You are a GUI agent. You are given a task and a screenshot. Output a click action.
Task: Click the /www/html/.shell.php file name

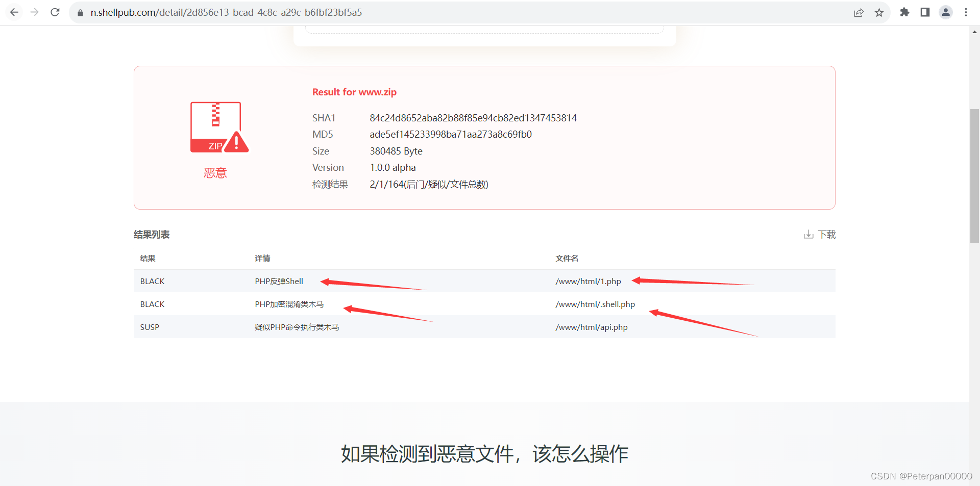[595, 304]
